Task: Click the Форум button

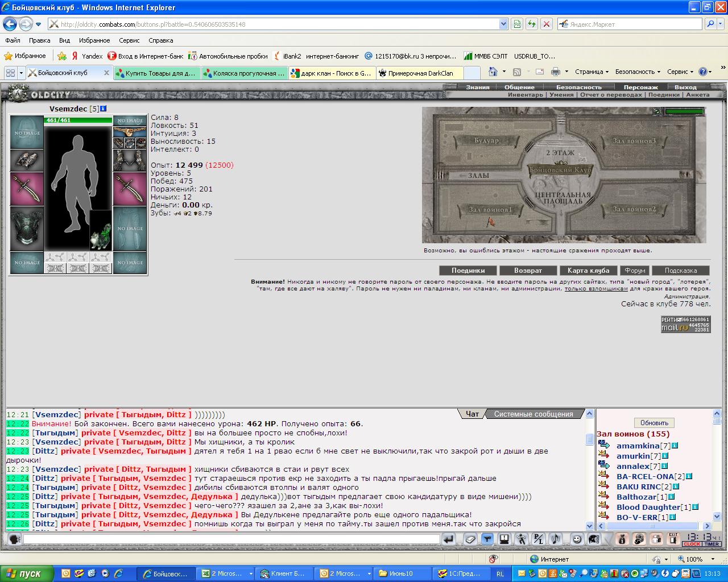Action: coord(635,271)
